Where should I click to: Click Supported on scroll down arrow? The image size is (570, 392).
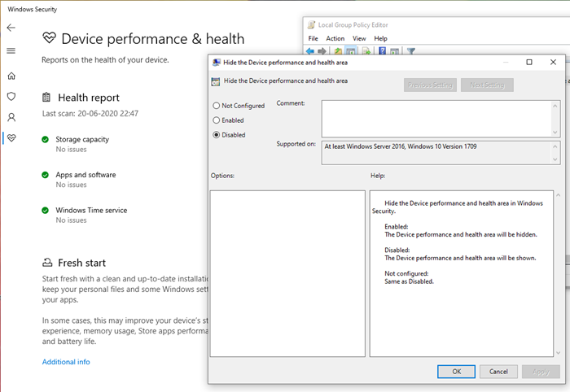[555, 159]
